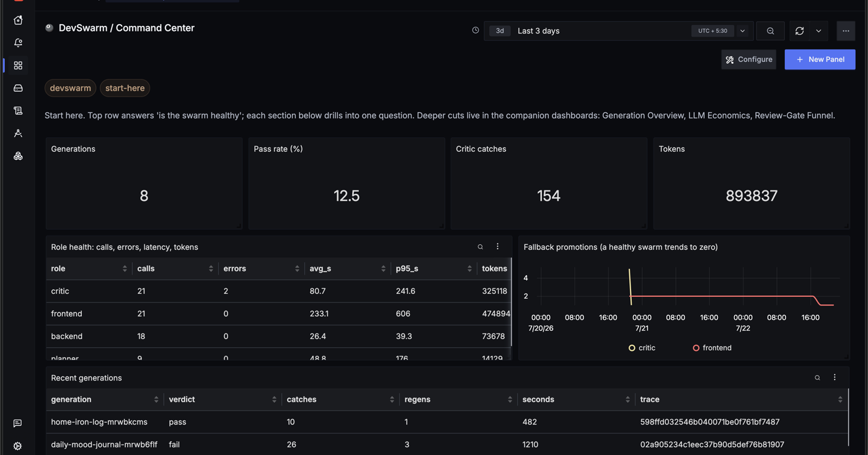The width and height of the screenshot is (868, 455).
Task: Open the chat message icon in sidebar
Action: coord(17,423)
